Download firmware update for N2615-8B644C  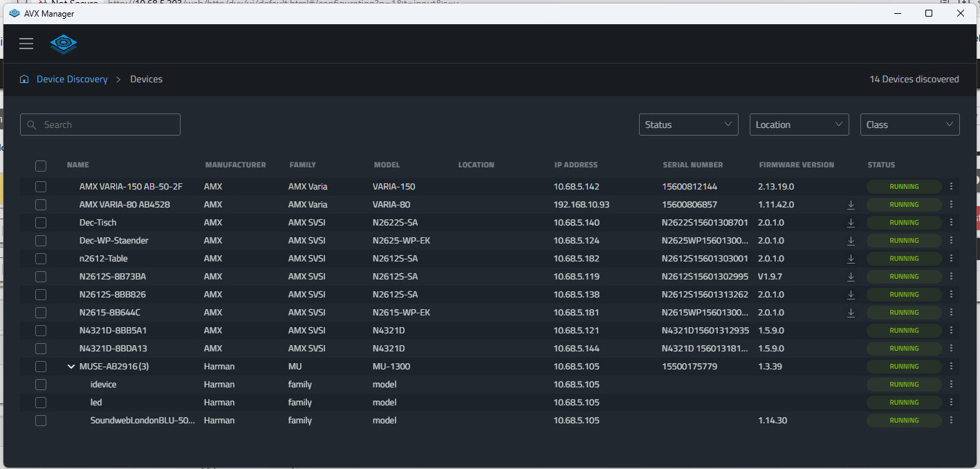click(x=851, y=313)
